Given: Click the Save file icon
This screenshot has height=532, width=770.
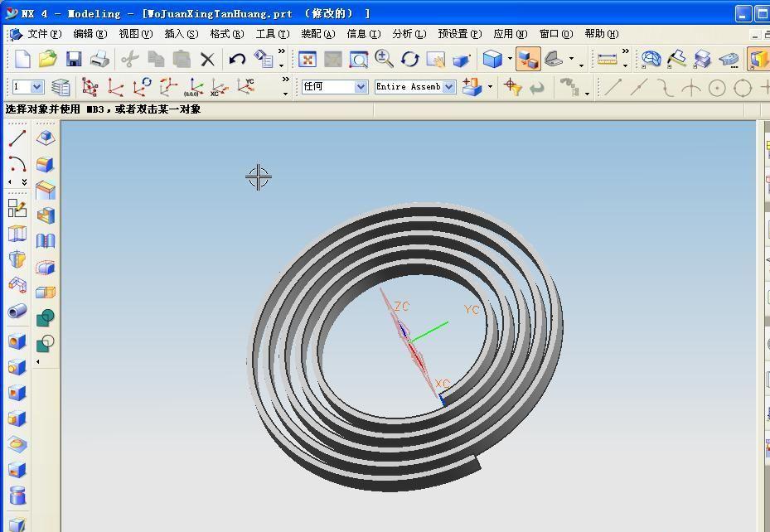Looking at the screenshot, I should (x=74, y=59).
